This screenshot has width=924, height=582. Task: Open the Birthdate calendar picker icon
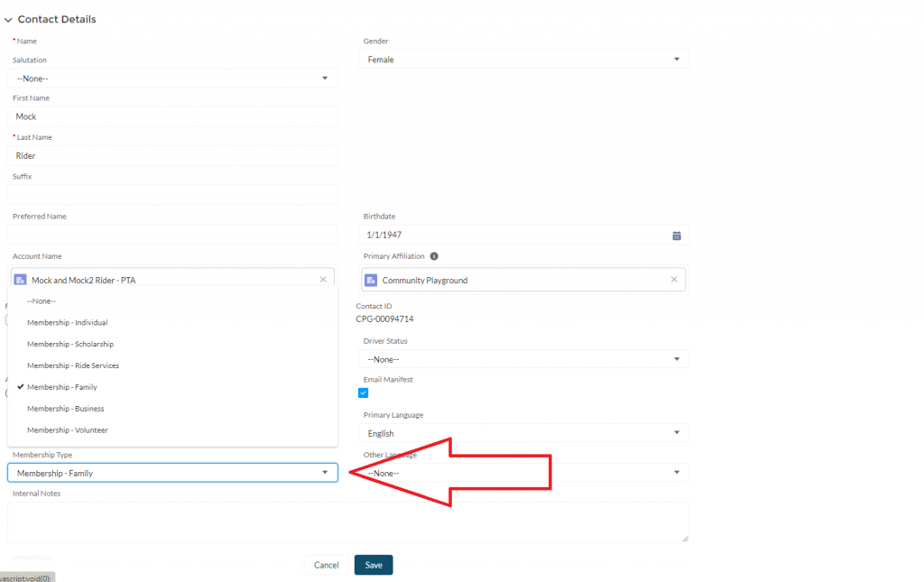[676, 236]
